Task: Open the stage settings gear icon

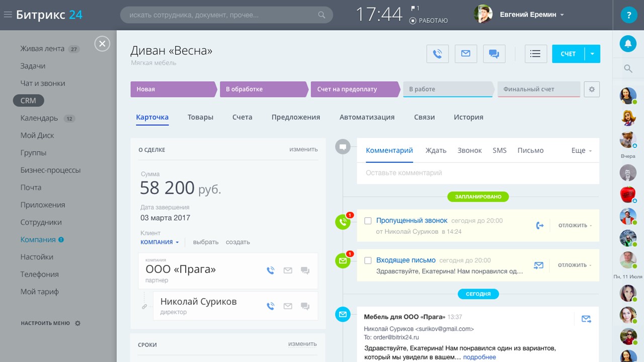Action: tap(592, 89)
